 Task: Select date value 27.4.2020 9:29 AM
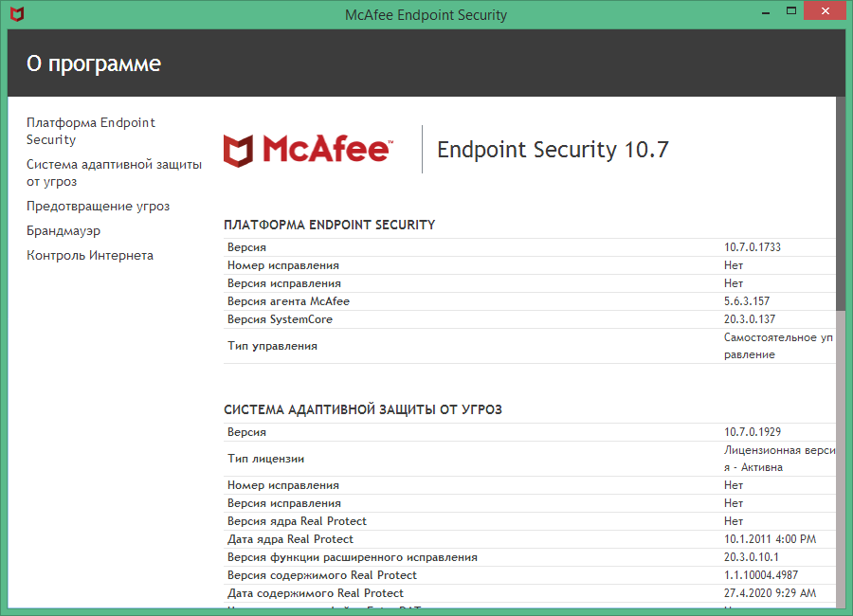770,593
